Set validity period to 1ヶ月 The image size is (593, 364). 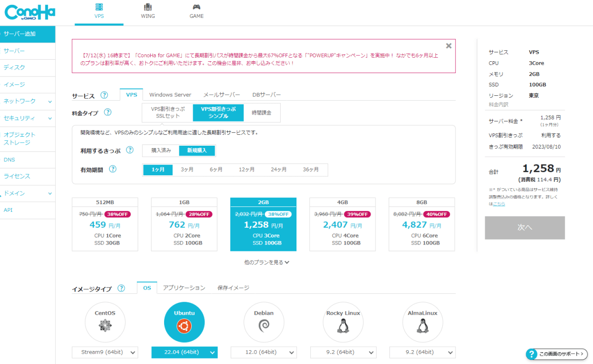158,169
